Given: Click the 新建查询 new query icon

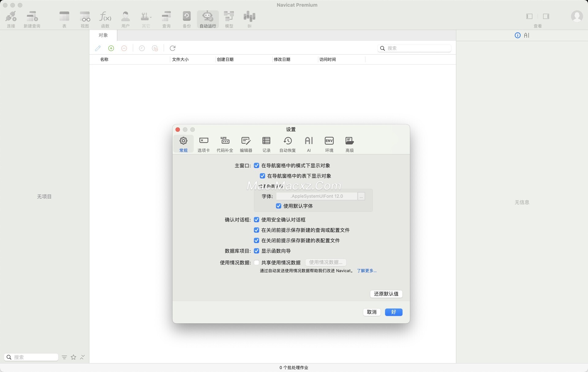Looking at the screenshot, I should tap(32, 19).
